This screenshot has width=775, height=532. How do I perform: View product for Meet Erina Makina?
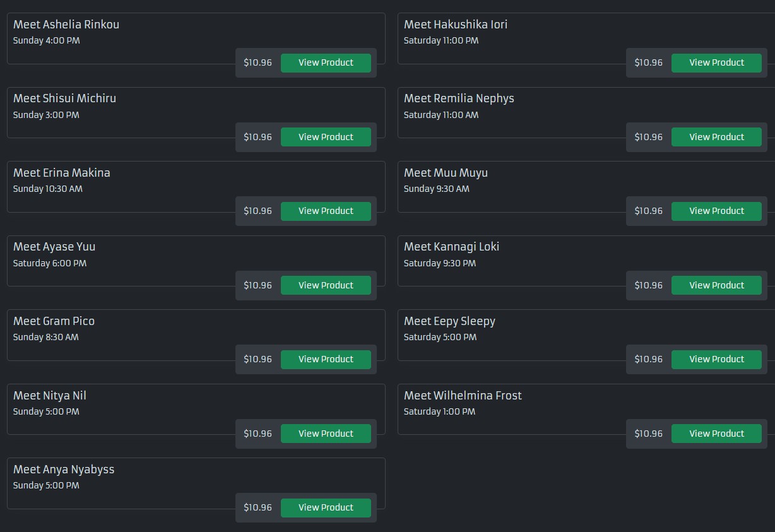326,211
